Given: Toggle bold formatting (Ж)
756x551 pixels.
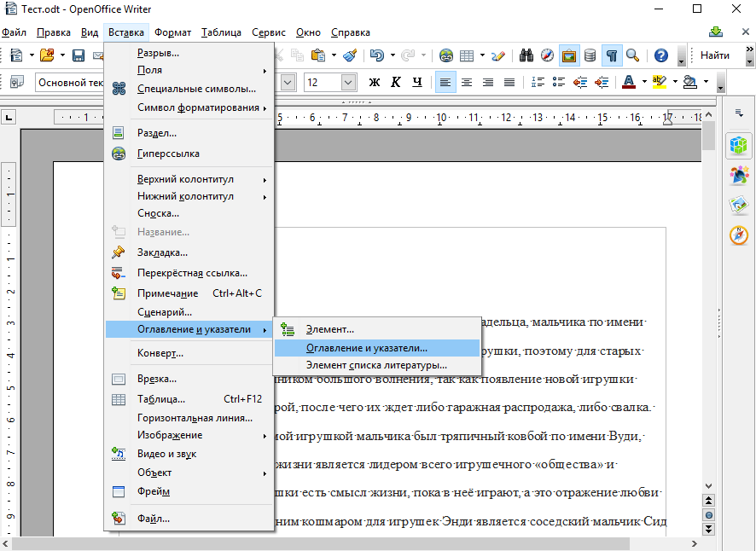Looking at the screenshot, I should coord(374,82).
